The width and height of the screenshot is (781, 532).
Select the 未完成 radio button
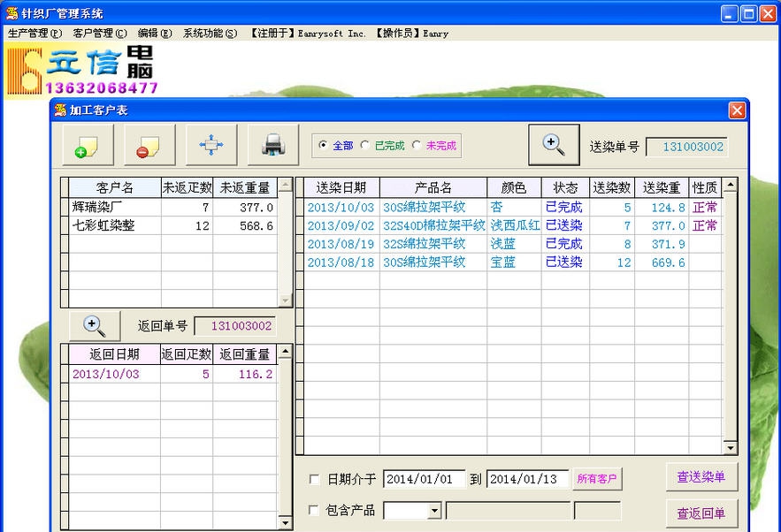417,146
